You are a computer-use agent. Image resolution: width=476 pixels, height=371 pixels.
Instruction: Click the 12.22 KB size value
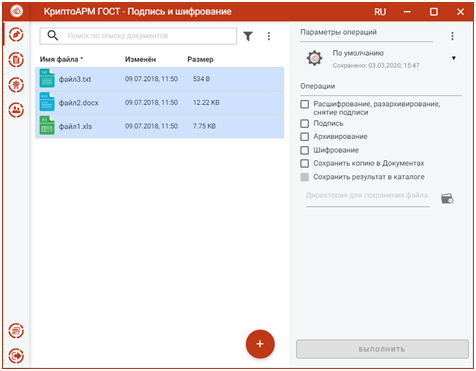pos(206,102)
